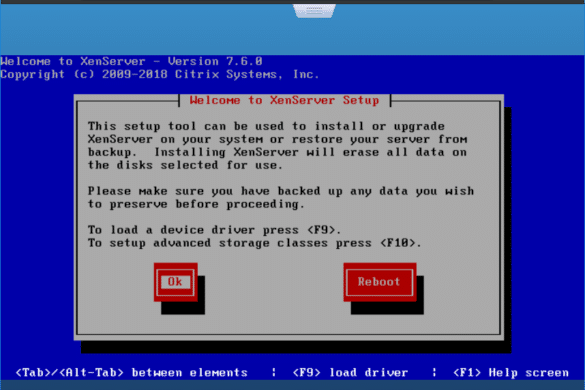The image size is (585, 390).
Task: Click the <F1> Help screen hint
Action: click(x=511, y=372)
